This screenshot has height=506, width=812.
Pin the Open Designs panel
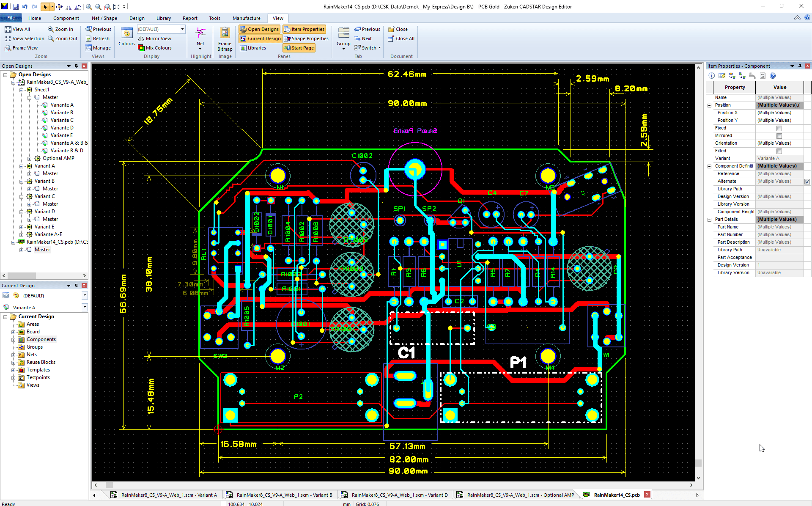[x=77, y=66]
